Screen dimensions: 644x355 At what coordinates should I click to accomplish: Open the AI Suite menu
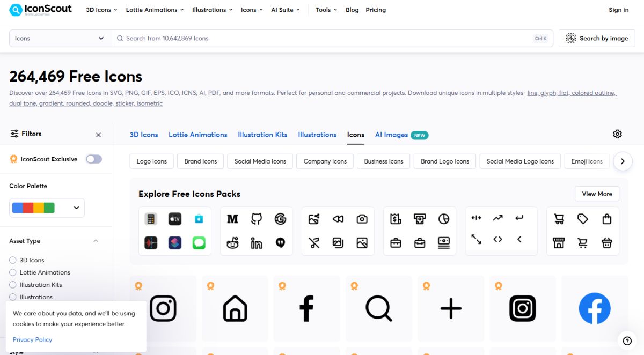point(285,10)
